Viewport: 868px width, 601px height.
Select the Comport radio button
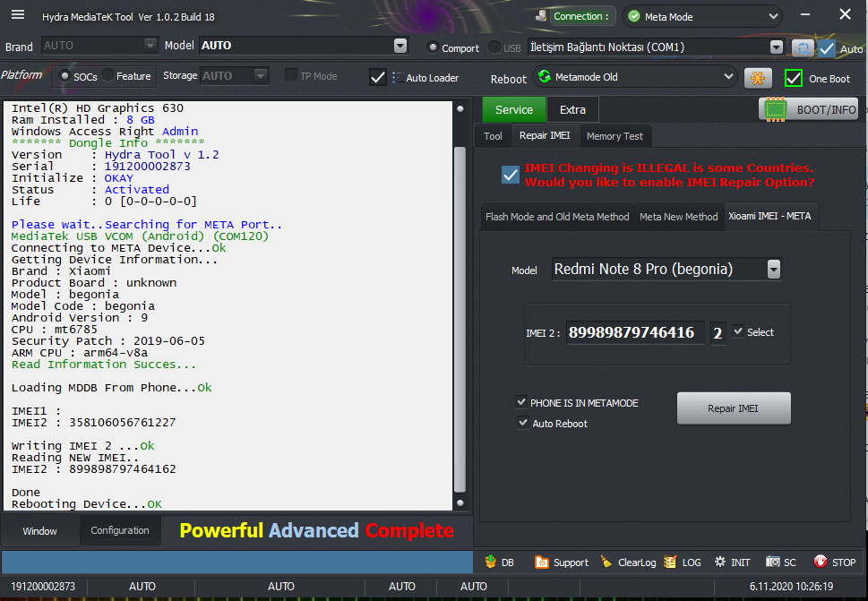[433, 47]
